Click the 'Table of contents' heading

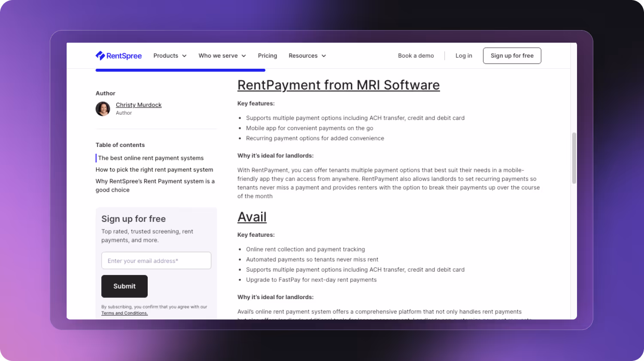[x=120, y=145]
